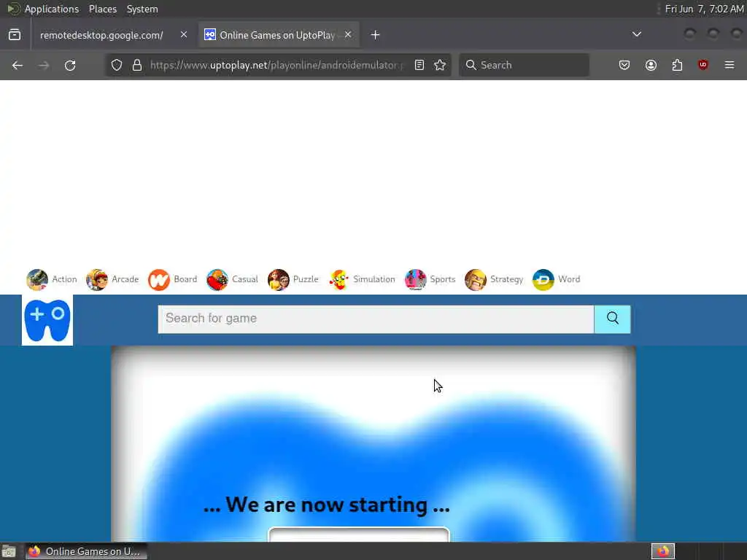Open the Action games link

64,279
